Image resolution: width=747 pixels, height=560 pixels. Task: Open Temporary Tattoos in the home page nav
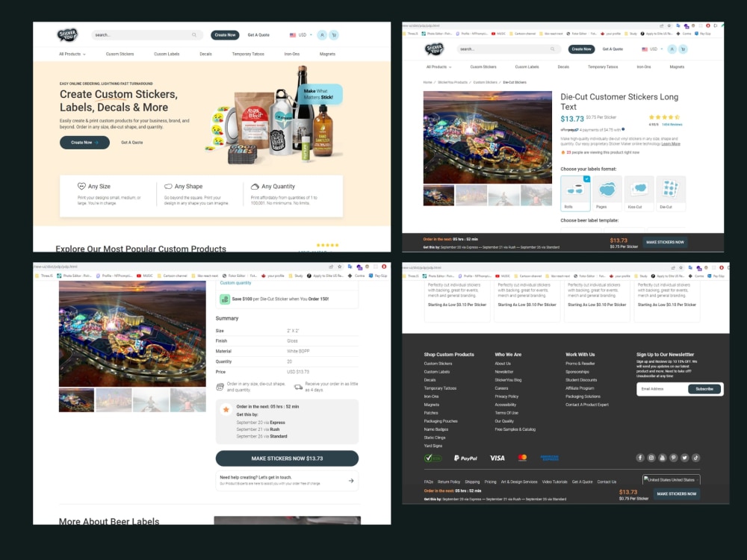point(248,54)
